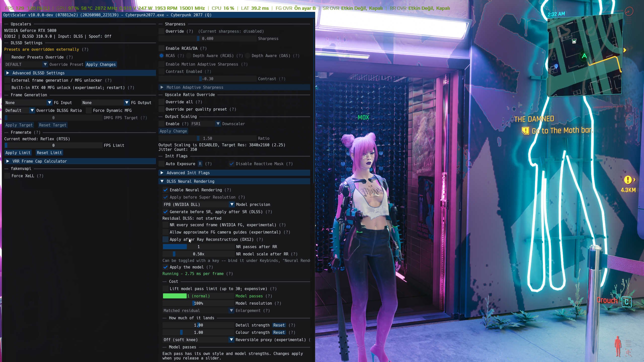Toggle the Auto Exposure checkbox
The height and width of the screenshot is (362, 644).
coord(162,164)
